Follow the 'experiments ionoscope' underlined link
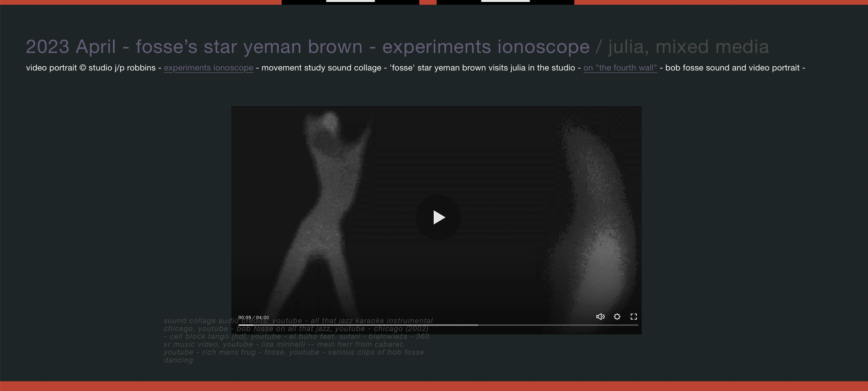The image size is (868, 391). 208,68
